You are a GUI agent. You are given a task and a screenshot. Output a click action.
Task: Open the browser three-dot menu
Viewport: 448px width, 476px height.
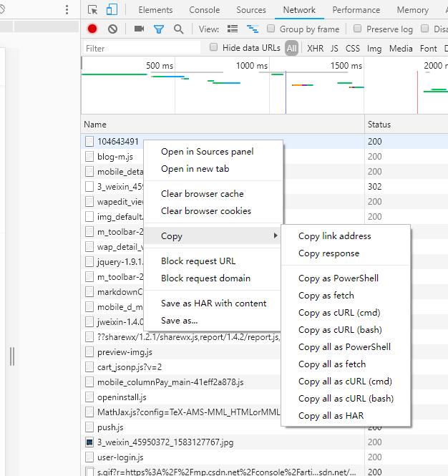[67, 10]
